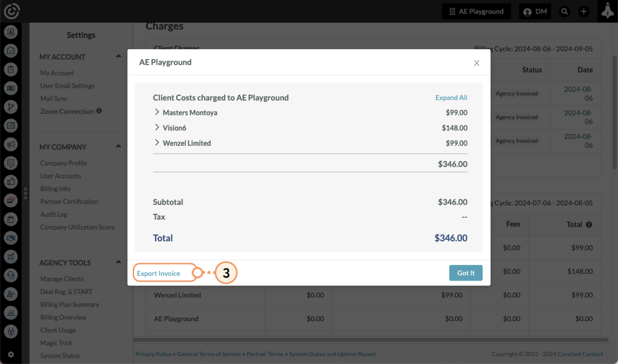Open Audit Log
This screenshot has height=364, width=618.
pyautogui.click(x=54, y=214)
